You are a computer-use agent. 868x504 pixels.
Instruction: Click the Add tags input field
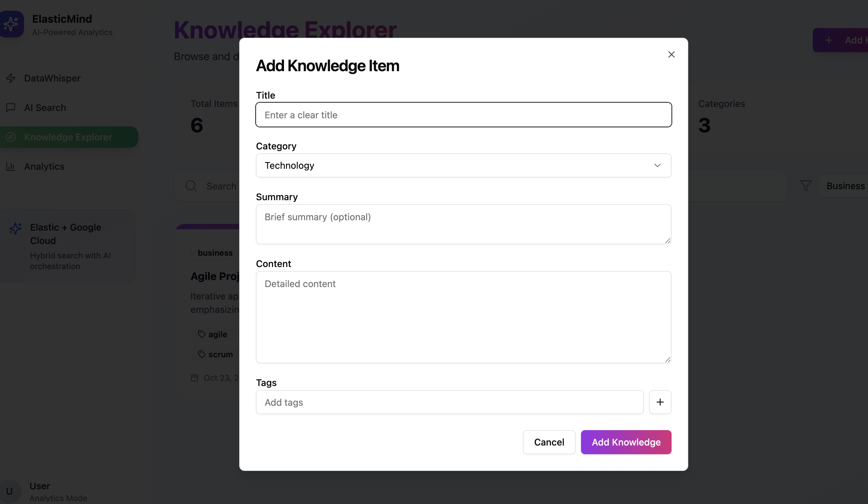(x=449, y=402)
